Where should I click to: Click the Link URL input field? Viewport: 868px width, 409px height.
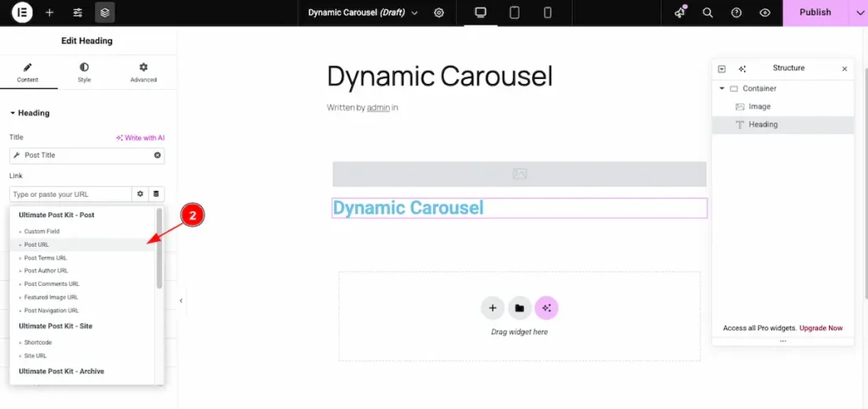70,194
